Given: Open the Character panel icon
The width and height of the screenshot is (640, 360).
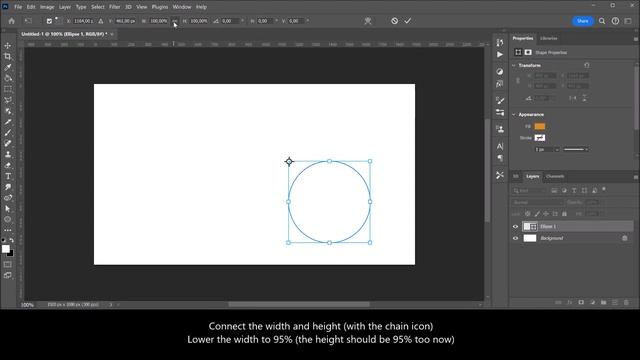Looking at the screenshot, I should [x=500, y=146].
